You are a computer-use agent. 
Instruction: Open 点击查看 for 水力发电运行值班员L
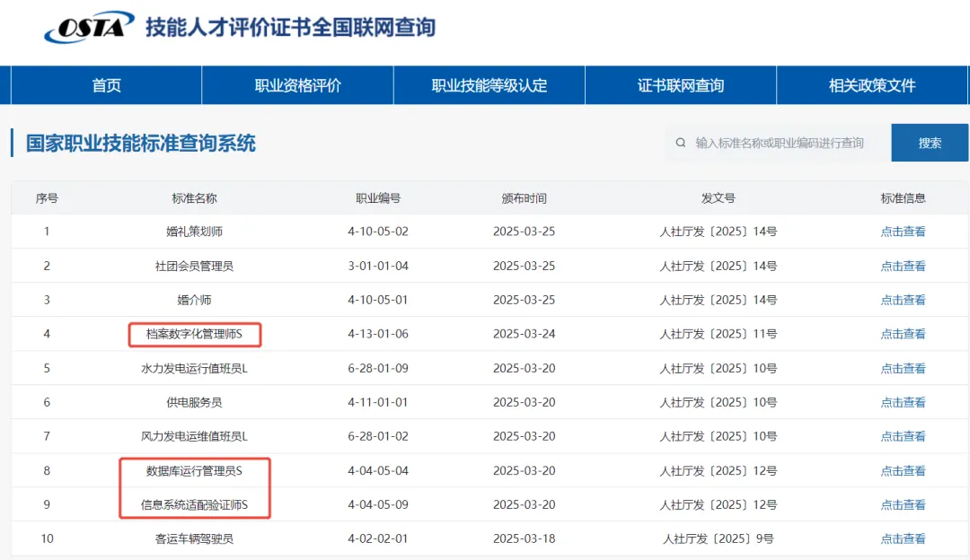coord(903,368)
